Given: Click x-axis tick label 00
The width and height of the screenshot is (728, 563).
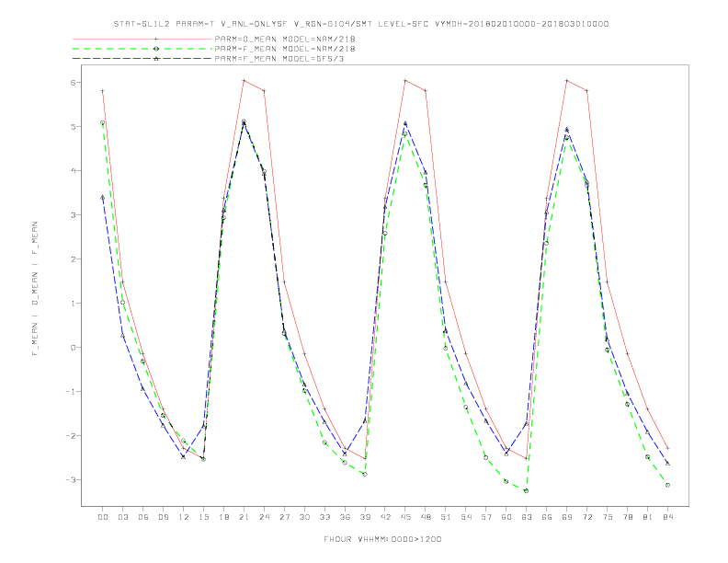Looking at the screenshot, I should pyautogui.click(x=103, y=517).
